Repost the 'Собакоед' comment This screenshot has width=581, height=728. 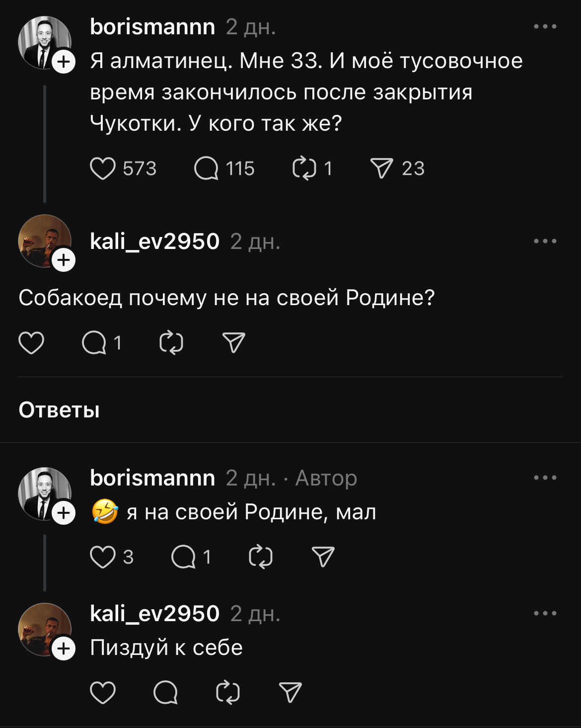pos(171,343)
